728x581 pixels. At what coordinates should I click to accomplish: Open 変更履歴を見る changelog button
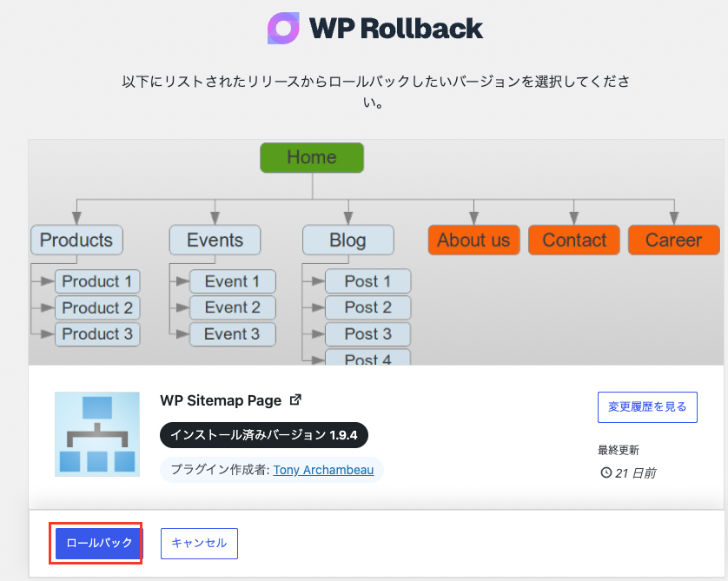click(x=647, y=407)
